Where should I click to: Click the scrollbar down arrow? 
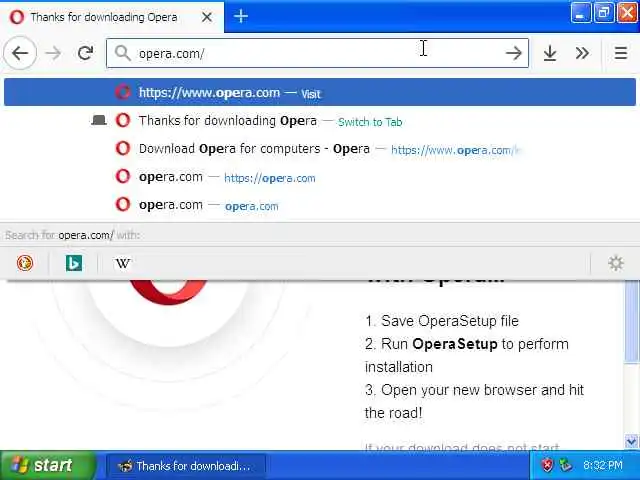coord(631,442)
